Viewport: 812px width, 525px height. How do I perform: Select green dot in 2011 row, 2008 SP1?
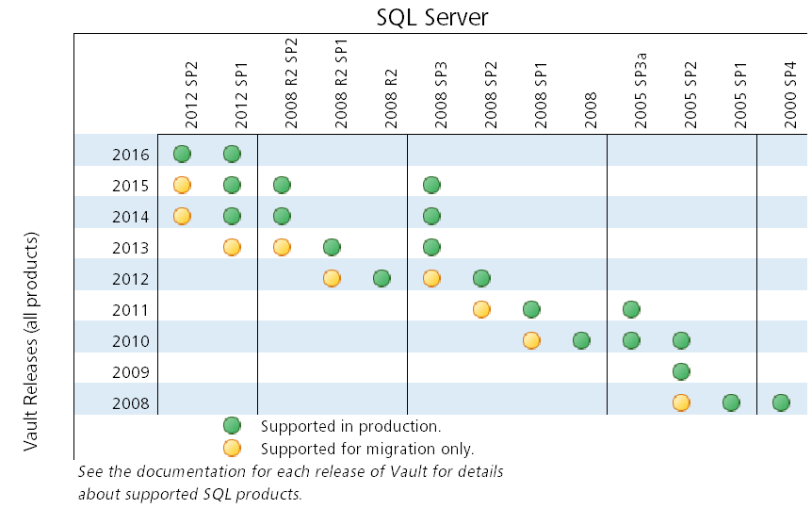point(531,309)
